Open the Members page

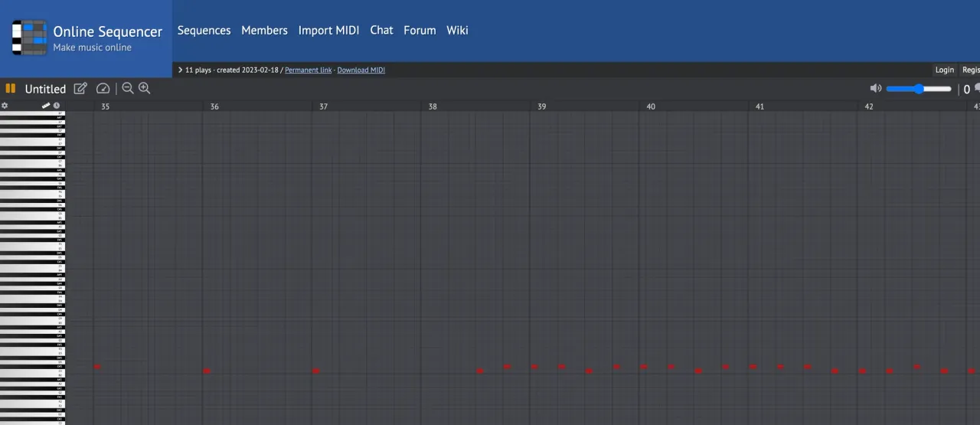(x=264, y=31)
